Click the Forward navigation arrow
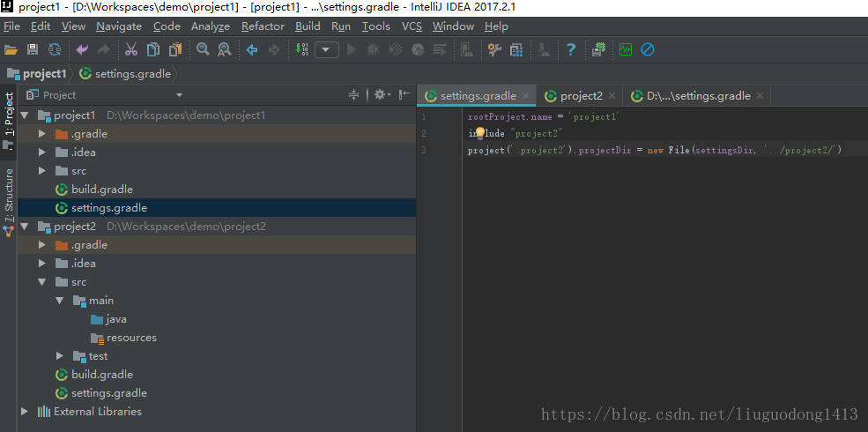868x432 pixels. [x=273, y=50]
